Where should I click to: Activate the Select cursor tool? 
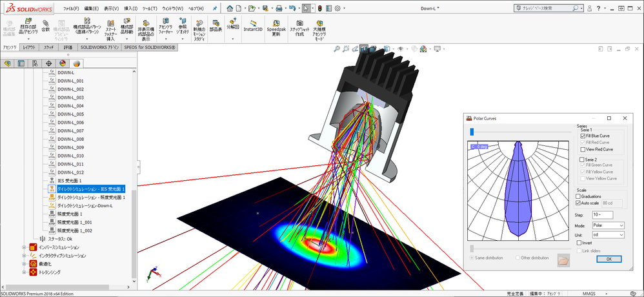[x=306, y=8]
